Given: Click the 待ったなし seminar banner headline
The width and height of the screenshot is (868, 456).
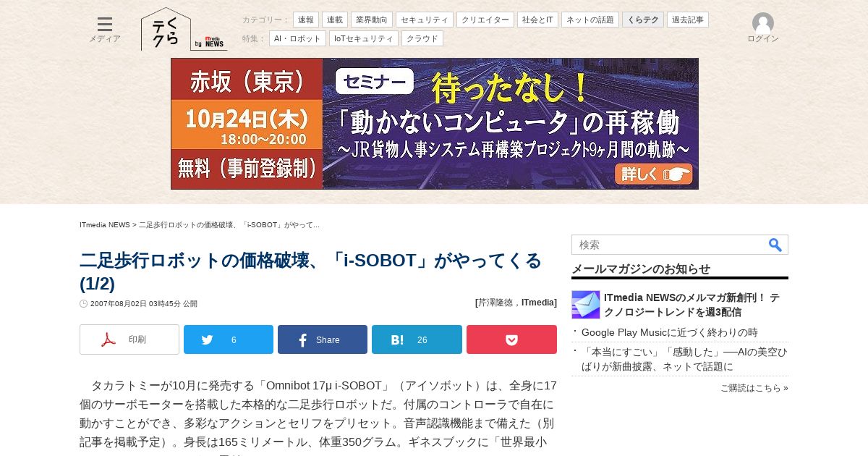Looking at the screenshot, I should tap(511, 87).
